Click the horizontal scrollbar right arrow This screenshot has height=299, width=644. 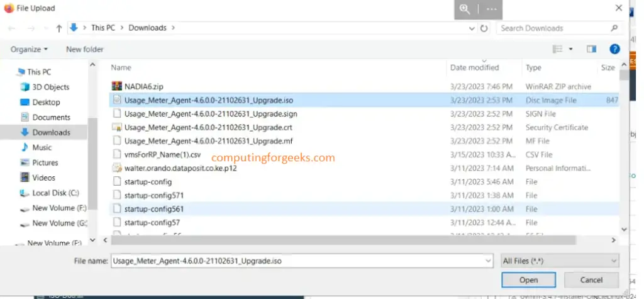coord(614,240)
